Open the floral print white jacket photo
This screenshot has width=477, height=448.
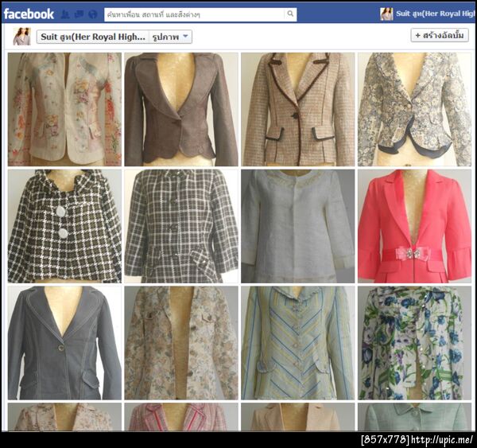coord(64,109)
